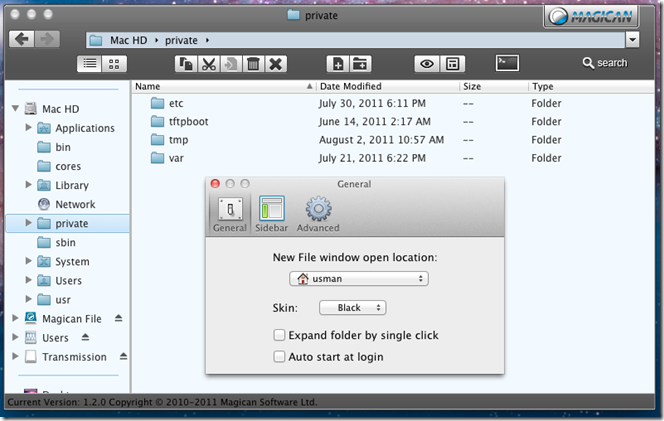The height and width of the screenshot is (421, 664).
Task: Switch to the Sidebar preferences tab
Action: click(272, 215)
